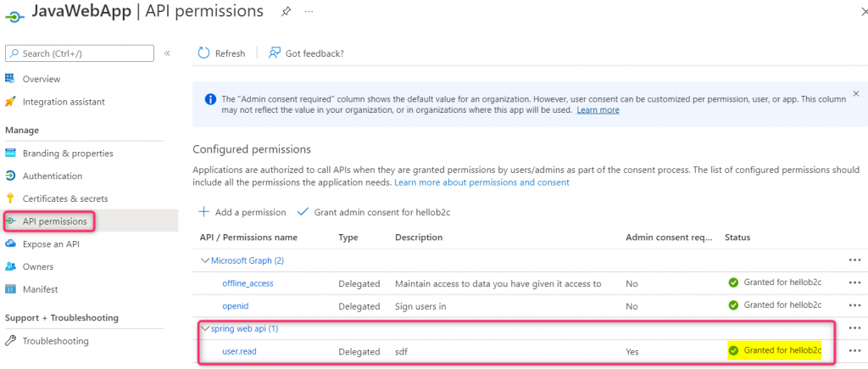Viewport: 868px width, 369px height.
Task: Click in the Search (Ctrl+/) field
Action: tap(79, 53)
